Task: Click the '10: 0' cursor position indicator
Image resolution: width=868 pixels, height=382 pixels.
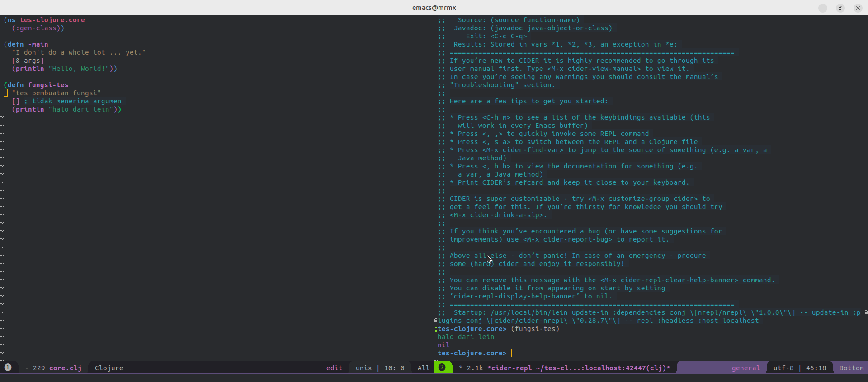Action: pyautogui.click(x=394, y=368)
